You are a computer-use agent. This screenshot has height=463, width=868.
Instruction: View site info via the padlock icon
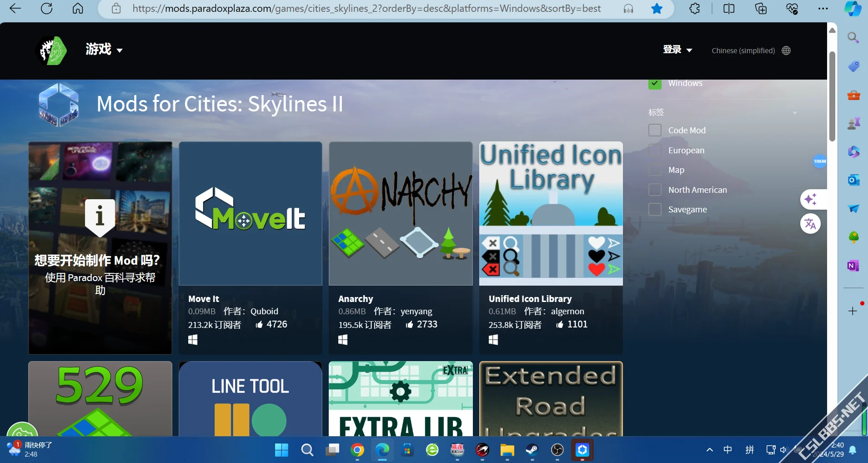(116, 8)
